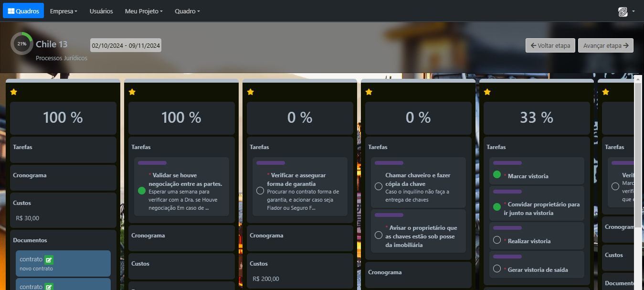This screenshot has width=644, height=290.
Task: Uncheck the completed 'Marcar vistoria' task
Action: click(496, 175)
